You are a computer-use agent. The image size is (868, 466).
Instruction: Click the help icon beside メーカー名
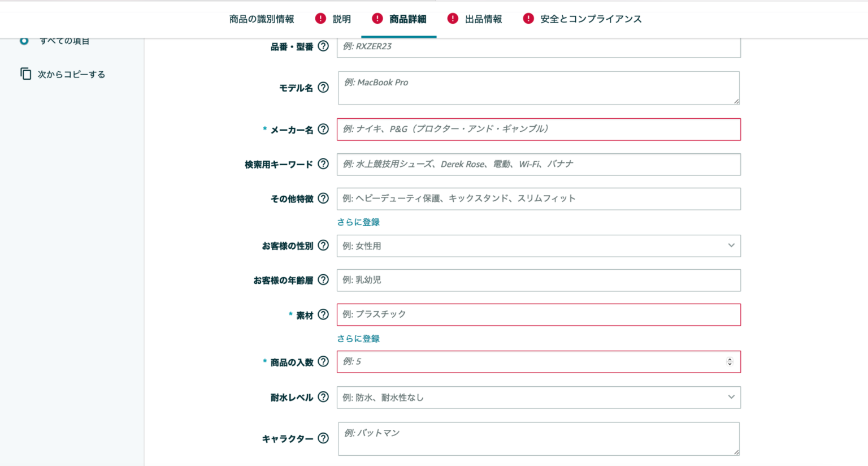coord(322,129)
